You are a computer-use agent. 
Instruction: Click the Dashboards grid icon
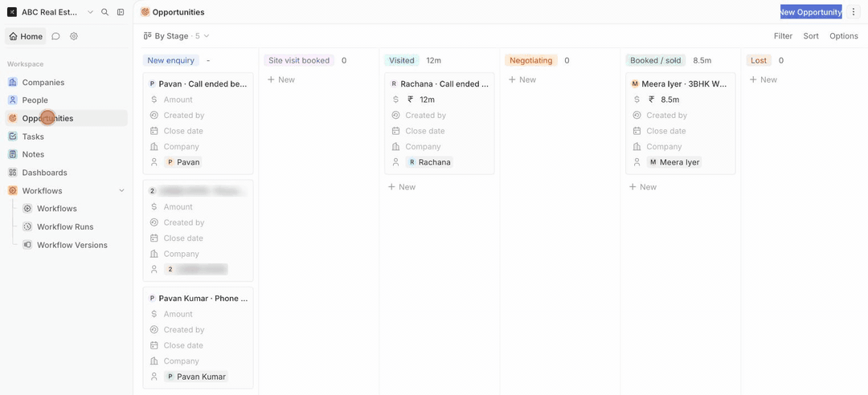click(x=13, y=173)
